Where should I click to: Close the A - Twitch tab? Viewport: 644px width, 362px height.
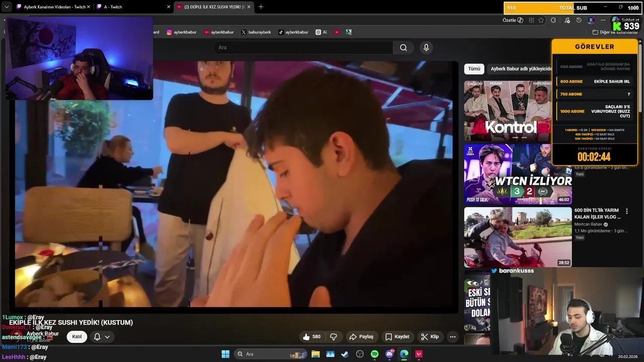168,7
